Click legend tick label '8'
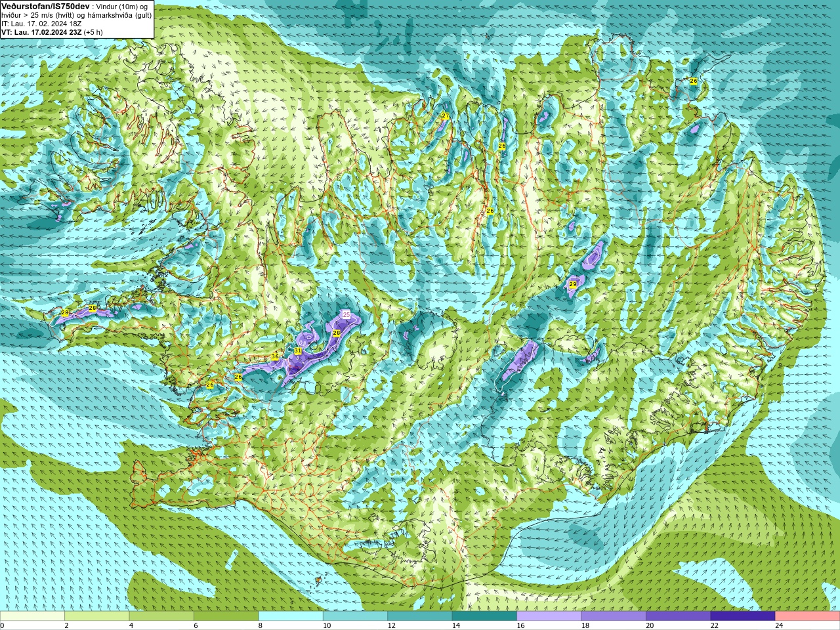The image size is (840, 630). [261, 625]
